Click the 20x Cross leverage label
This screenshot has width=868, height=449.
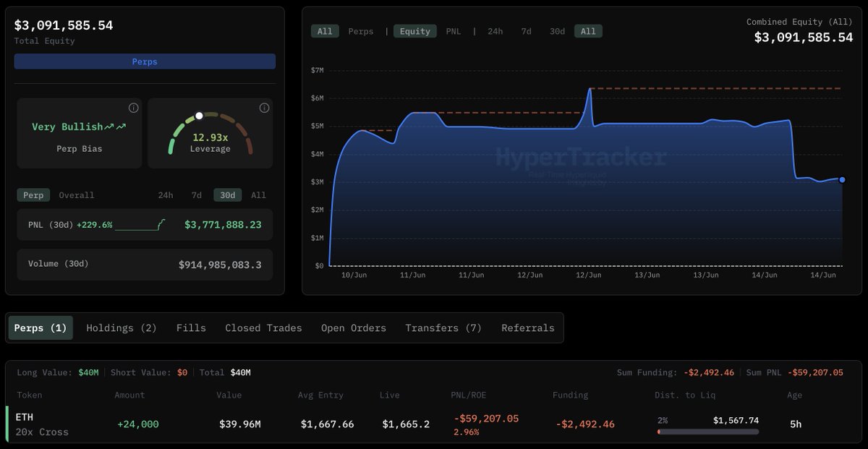point(42,432)
